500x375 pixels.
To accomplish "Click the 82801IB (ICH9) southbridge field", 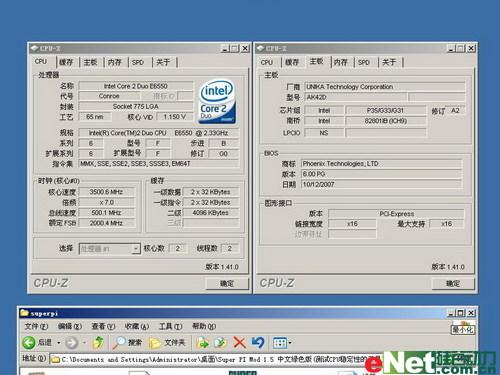I will [x=385, y=121].
